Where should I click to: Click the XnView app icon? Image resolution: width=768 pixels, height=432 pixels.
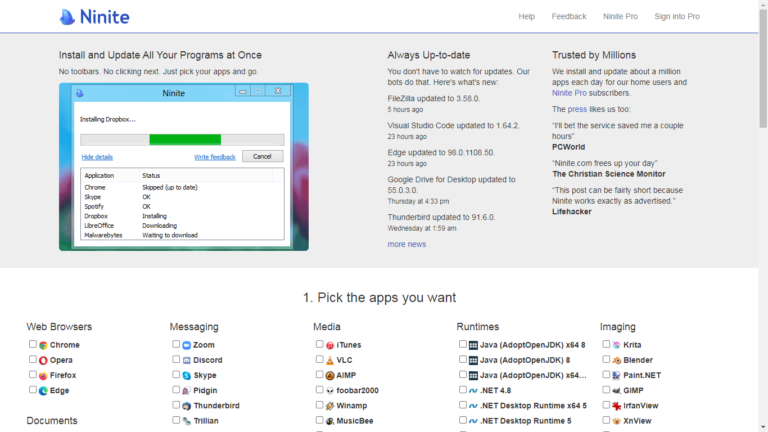[x=617, y=421]
